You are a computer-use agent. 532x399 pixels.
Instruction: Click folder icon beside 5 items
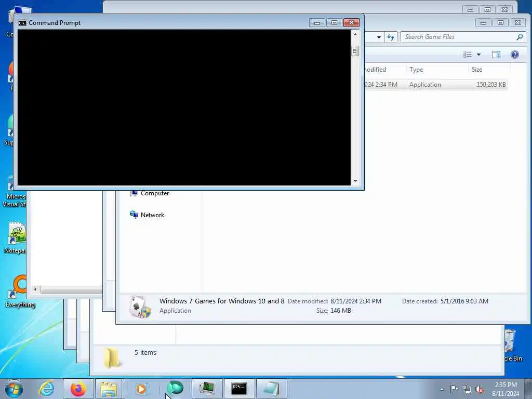(x=112, y=357)
